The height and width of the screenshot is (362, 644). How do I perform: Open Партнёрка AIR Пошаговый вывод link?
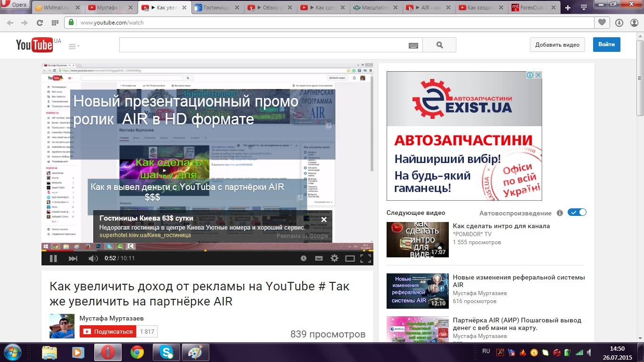coord(517,324)
